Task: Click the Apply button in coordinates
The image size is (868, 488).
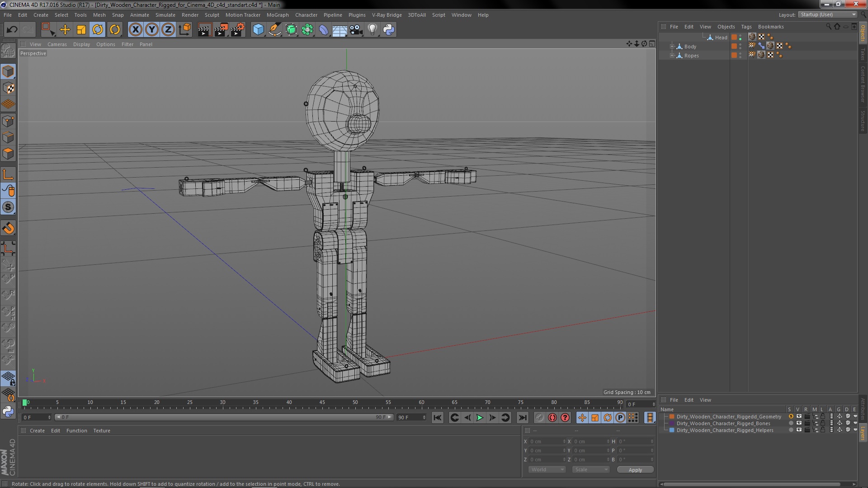Action: [635, 470]
